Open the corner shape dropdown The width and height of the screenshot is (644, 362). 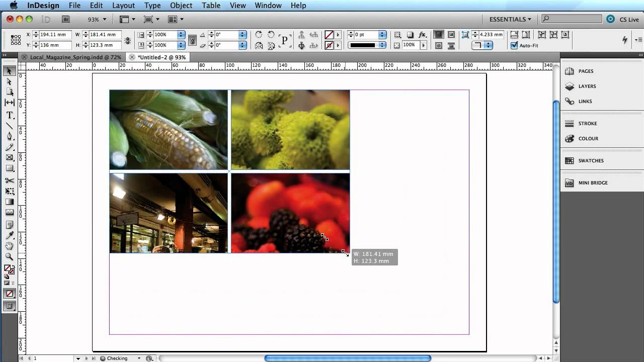[x=490, y=45]
